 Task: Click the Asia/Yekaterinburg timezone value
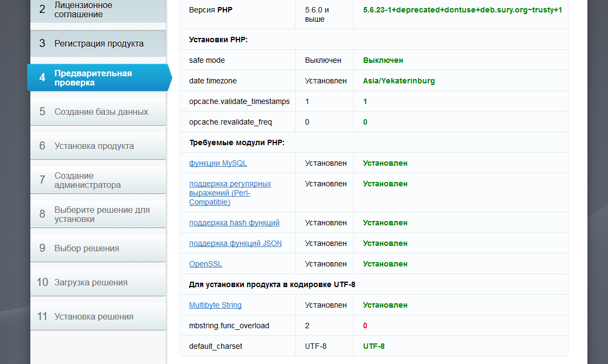[399, 81]
